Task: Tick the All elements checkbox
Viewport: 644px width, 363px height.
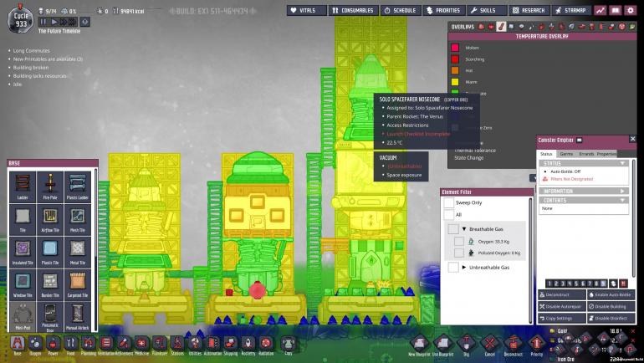Action: [x=449, y=214]
